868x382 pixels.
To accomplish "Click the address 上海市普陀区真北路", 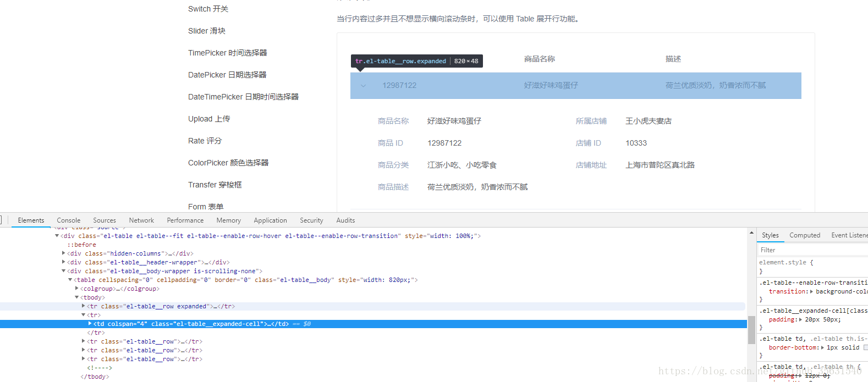I will [x=660, y=165].
